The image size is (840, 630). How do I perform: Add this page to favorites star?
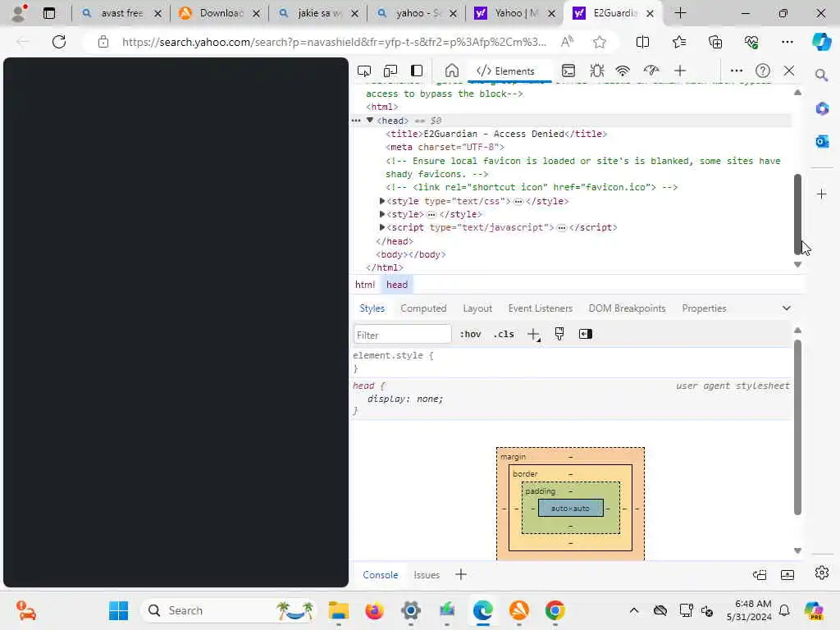point(600,42)
